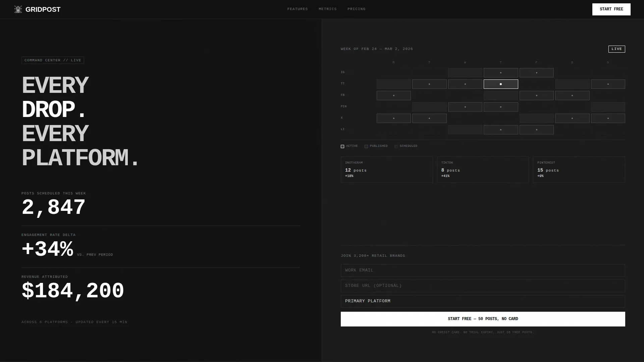Open the Instagram Friday post slot
Image resolution: width=644 pixels, height=362 pixels.
536,73
